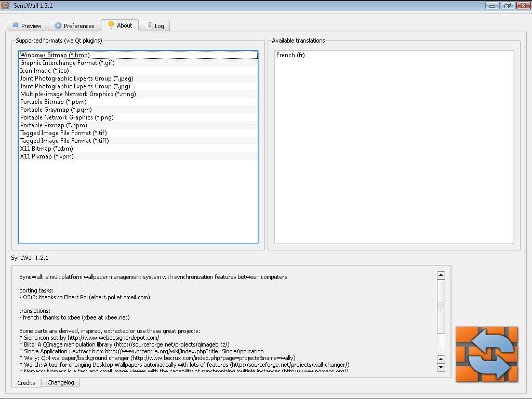
Task: Minimize the SyncWall window
Action: [x=492, y=5]
